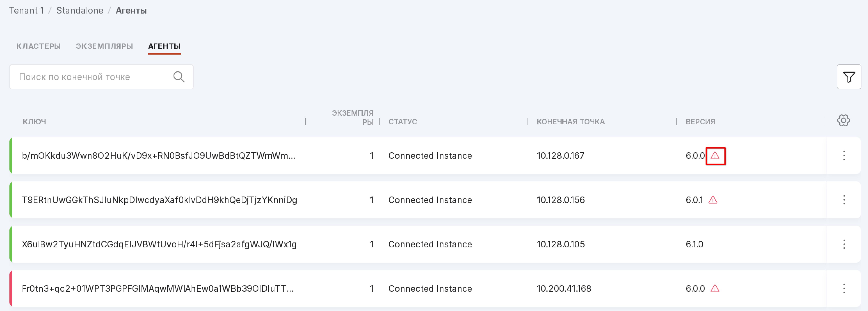The image size is (868, 311).
Task: Click warning icon for agent 10.200.41.168
Action: pos(715,289)
